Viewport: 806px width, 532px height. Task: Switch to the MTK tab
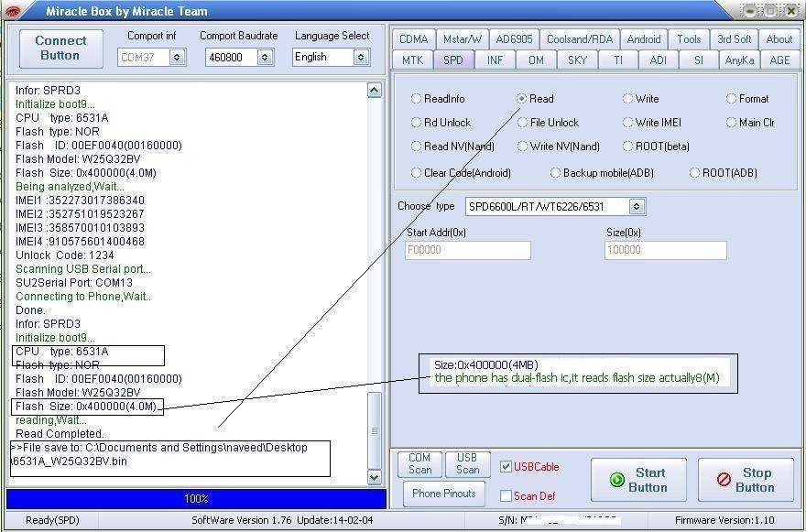click(x=413, y=60)
